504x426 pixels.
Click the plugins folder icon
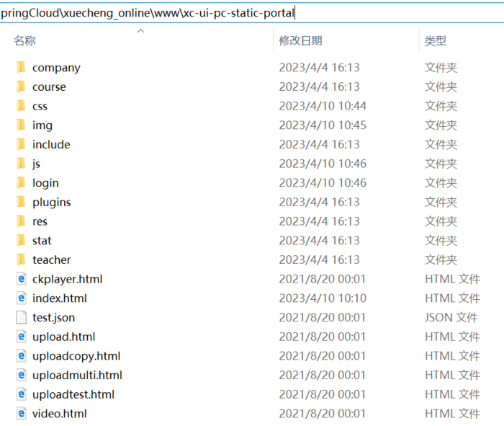pos(21,203)
